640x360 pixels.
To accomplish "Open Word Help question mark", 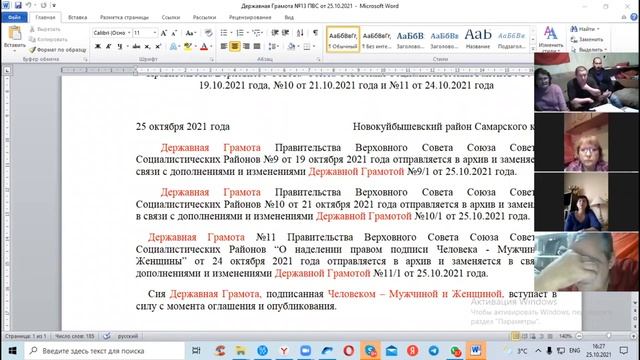I will (x=634, y=17).
